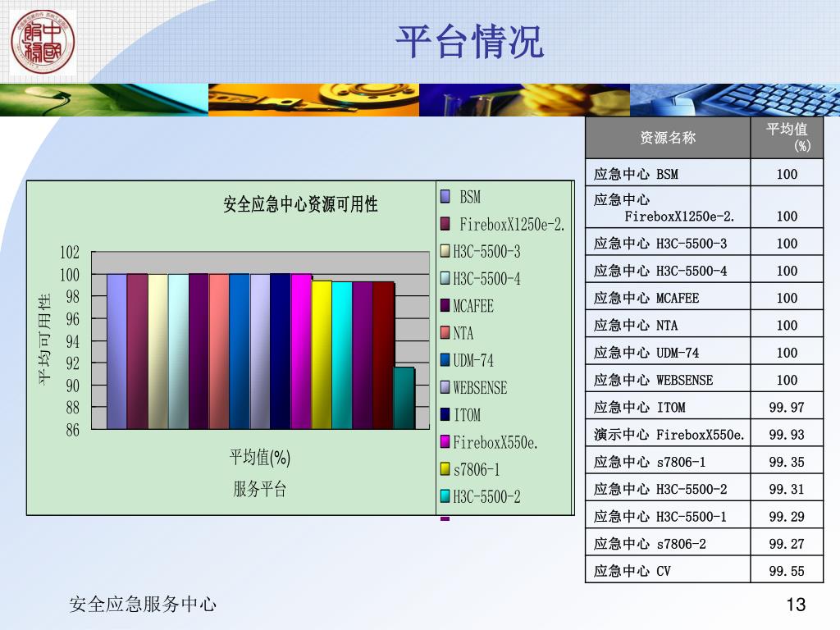Click the chart title 安全应急中心资源可用性

[300, 204]
